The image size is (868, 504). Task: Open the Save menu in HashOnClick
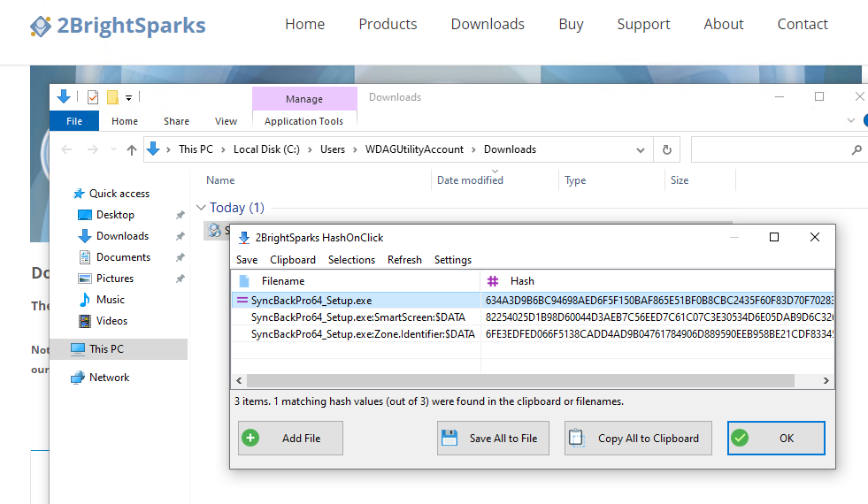pos(246,260)
